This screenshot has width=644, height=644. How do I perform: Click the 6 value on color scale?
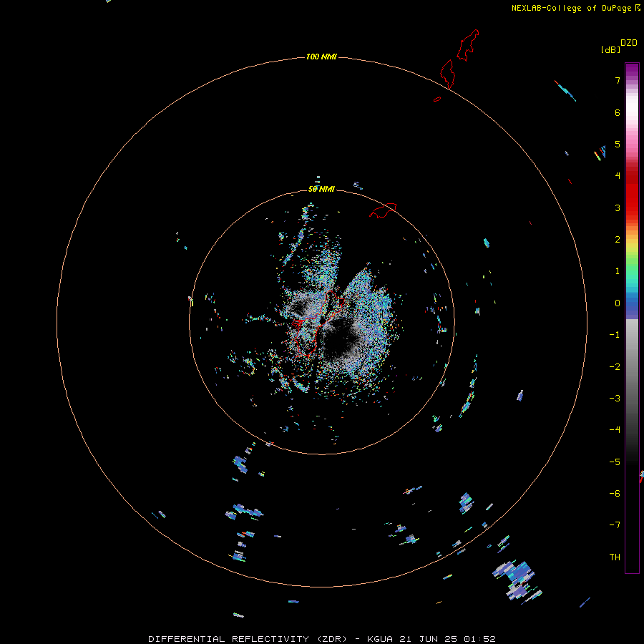(x=618, y=112)
